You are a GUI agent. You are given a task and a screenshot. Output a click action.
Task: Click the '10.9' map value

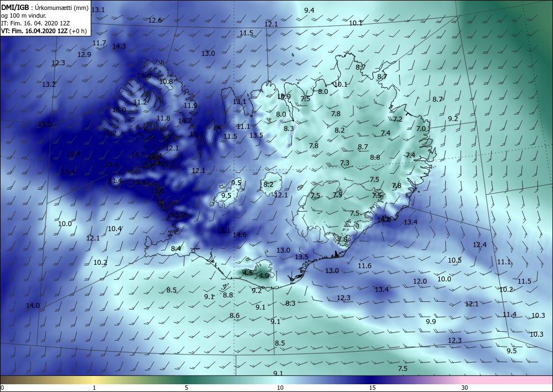coord(284,97)
